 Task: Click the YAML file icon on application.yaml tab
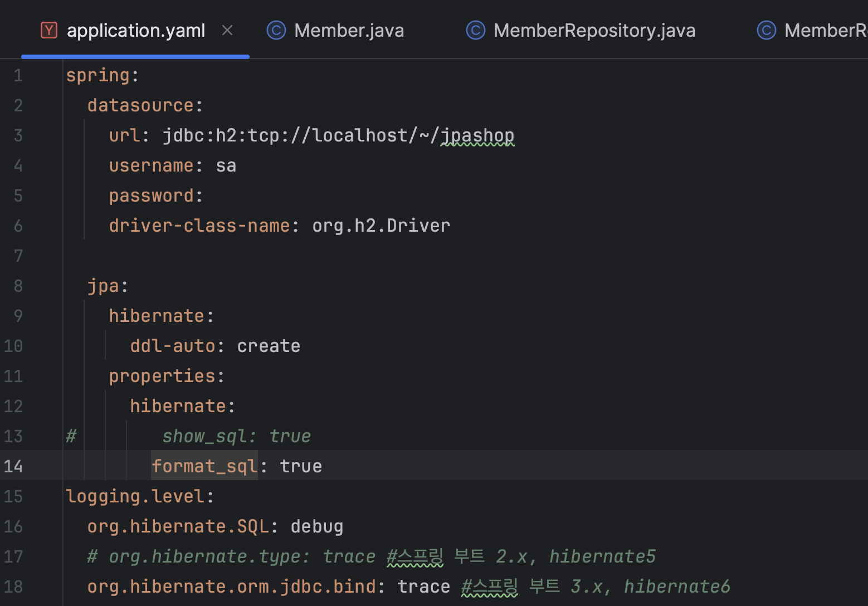49,30
